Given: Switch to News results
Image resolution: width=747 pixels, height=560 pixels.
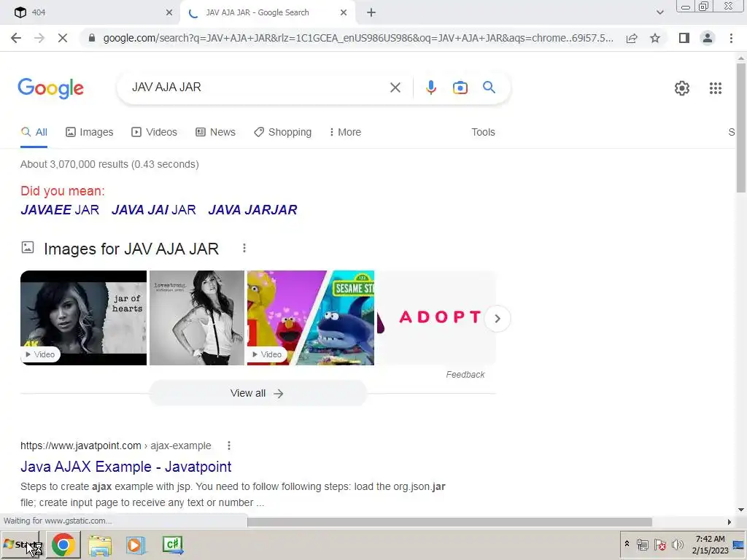Looking at the screenshot, I should [215, 133].
